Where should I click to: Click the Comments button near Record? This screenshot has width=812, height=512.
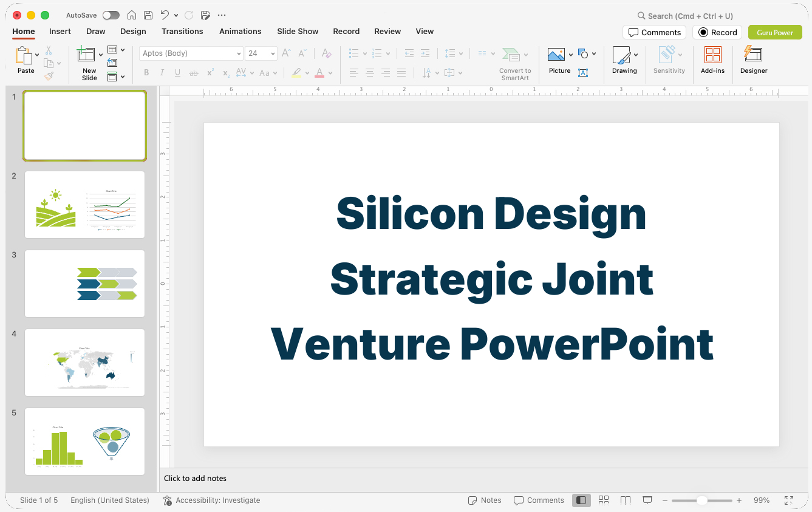[x=654, y=32]
